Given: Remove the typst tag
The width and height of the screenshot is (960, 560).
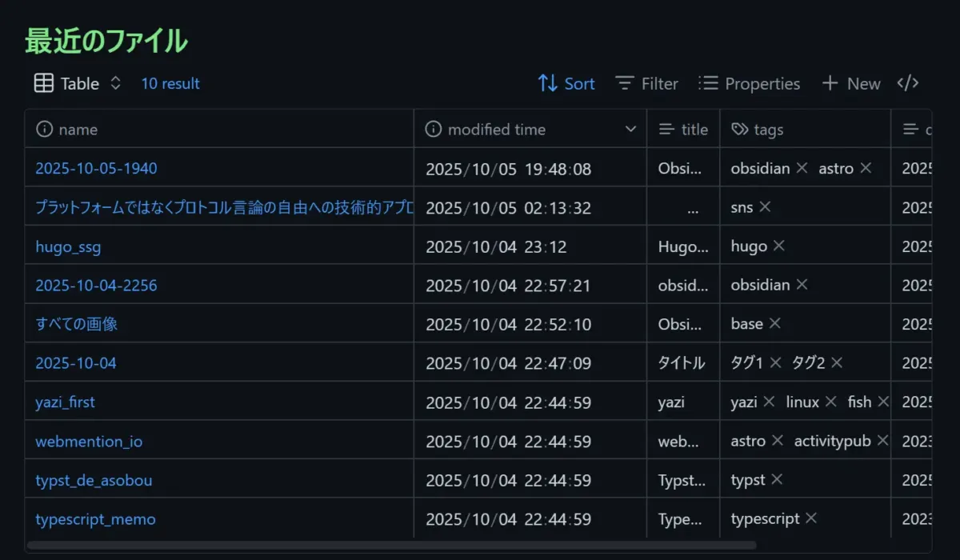Looking at the screenshot, I should click(777, 480).
